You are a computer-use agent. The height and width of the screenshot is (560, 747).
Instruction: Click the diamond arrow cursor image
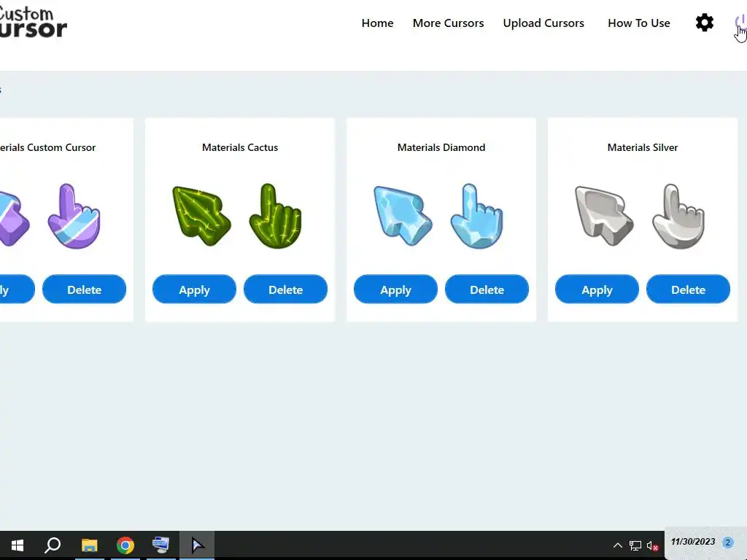403,216
